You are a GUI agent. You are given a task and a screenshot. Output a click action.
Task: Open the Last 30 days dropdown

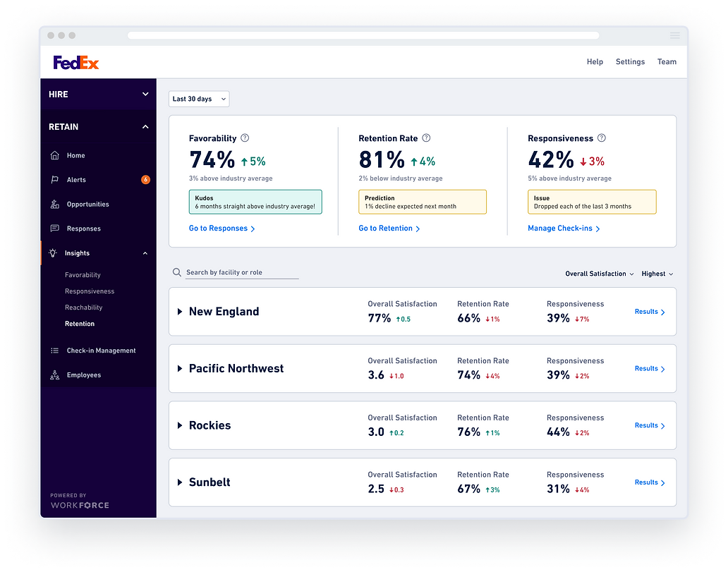198,99
